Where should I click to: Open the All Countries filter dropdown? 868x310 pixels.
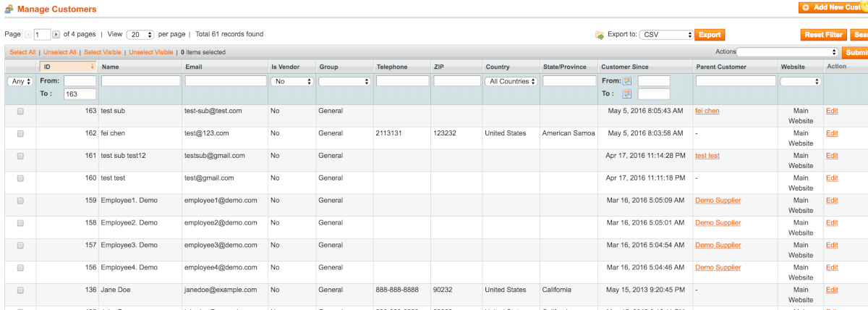coord(512,82)
